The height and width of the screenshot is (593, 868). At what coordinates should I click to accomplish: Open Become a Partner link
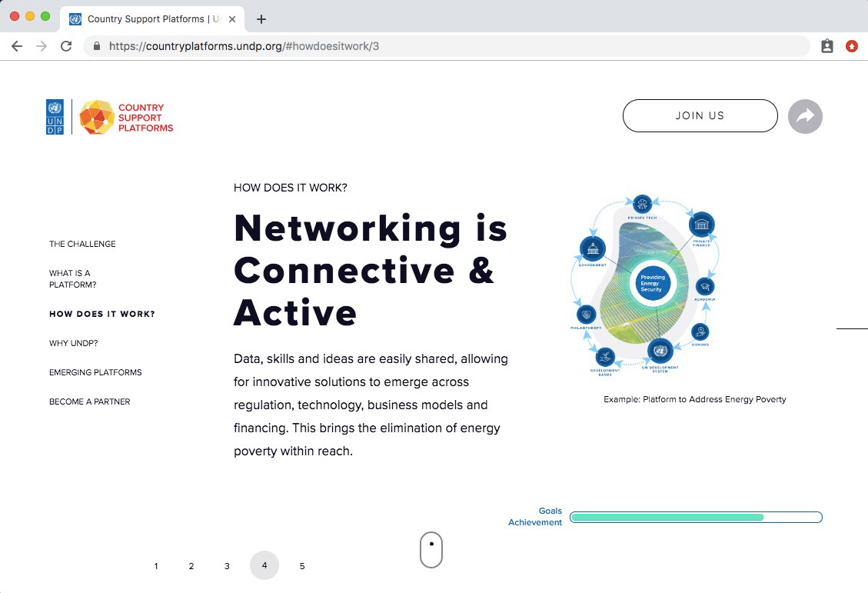pos(90,401)
